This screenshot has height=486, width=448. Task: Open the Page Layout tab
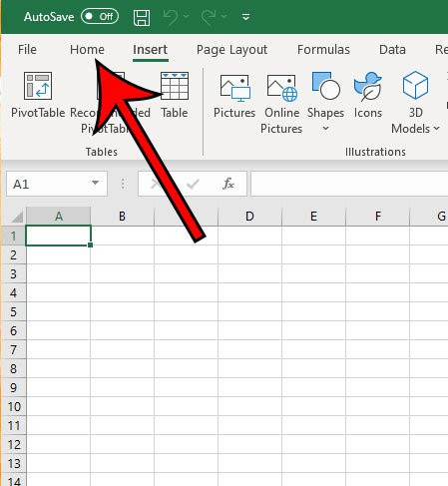pyautogui.click(x=231, y=50)
